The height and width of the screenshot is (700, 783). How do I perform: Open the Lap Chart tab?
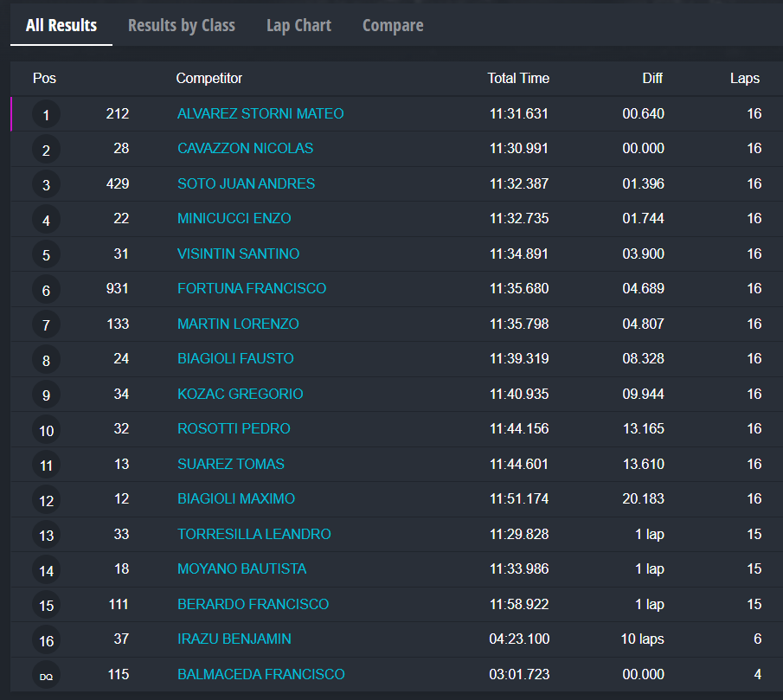click(298, 25)
